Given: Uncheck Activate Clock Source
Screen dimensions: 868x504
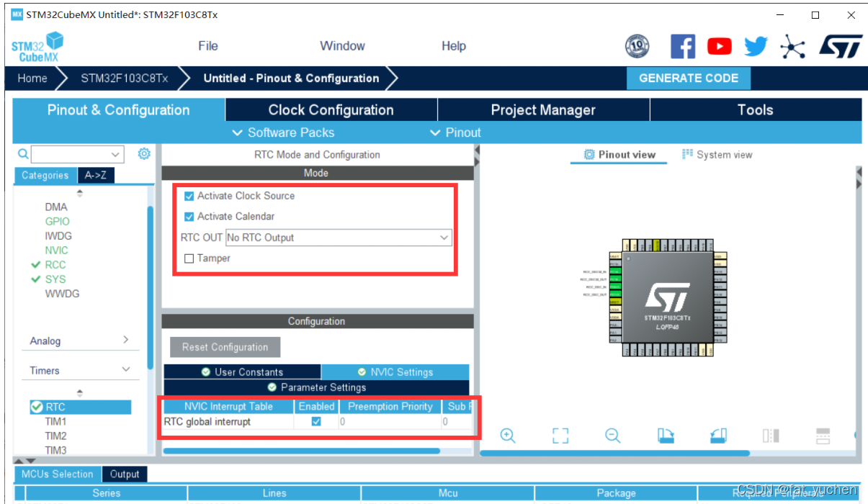Looking at the screenshot, I should [189, 196].
